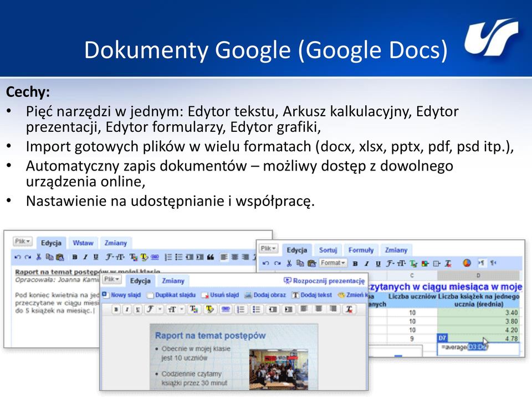
Task: Insert link in the text document toolbar
Action: tap(155, 257)
